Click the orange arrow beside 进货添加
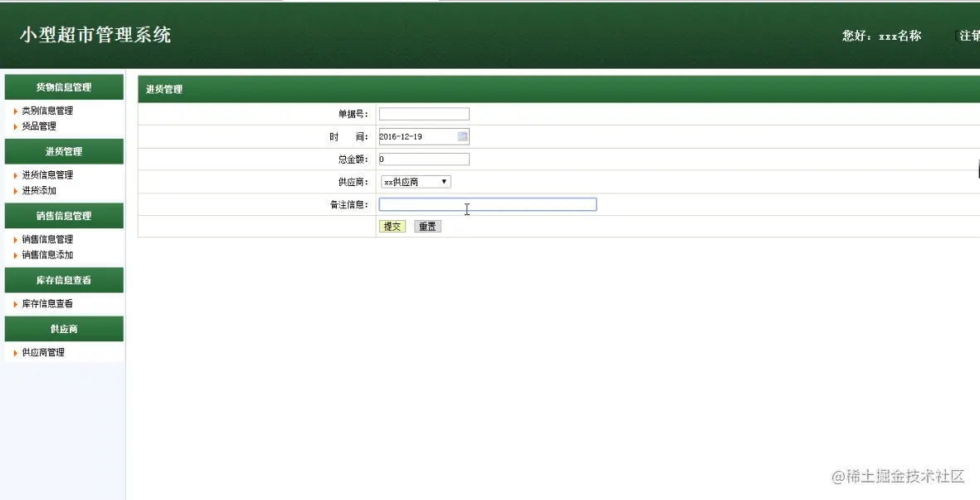980x500 pixels. (16, 192)
